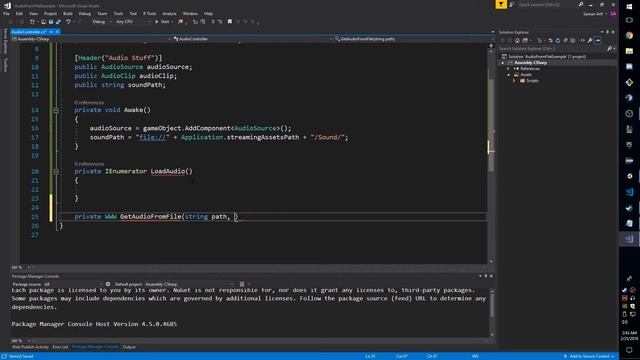The image size is (640, 360).
Task: Switch to the Web Publish Activity tab
Action: [30, 347]
